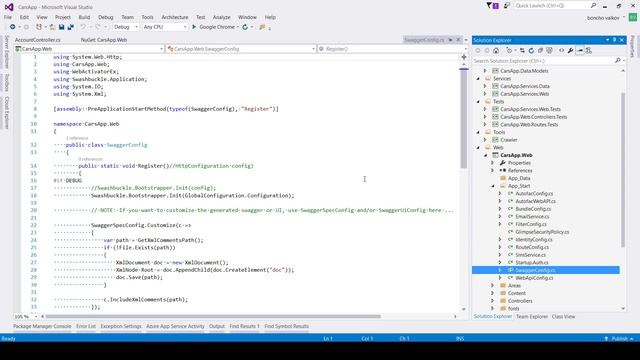Open the Register() member dropdown

click(392, 49)
